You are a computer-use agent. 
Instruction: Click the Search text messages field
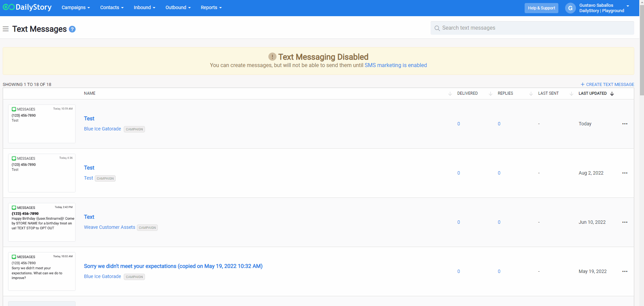[x=532, y=28]
